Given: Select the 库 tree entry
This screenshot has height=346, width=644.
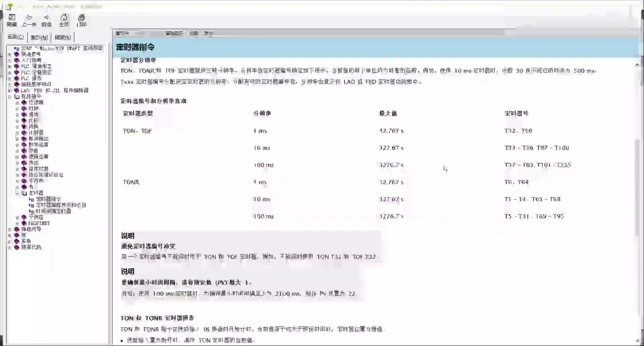Looking at the screenshot, I should (23, 235).
